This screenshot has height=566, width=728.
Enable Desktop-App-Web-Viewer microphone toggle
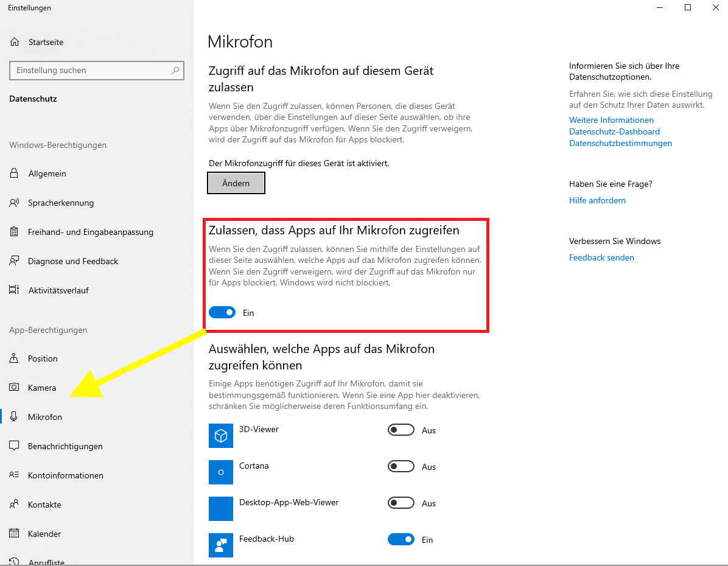401,503
